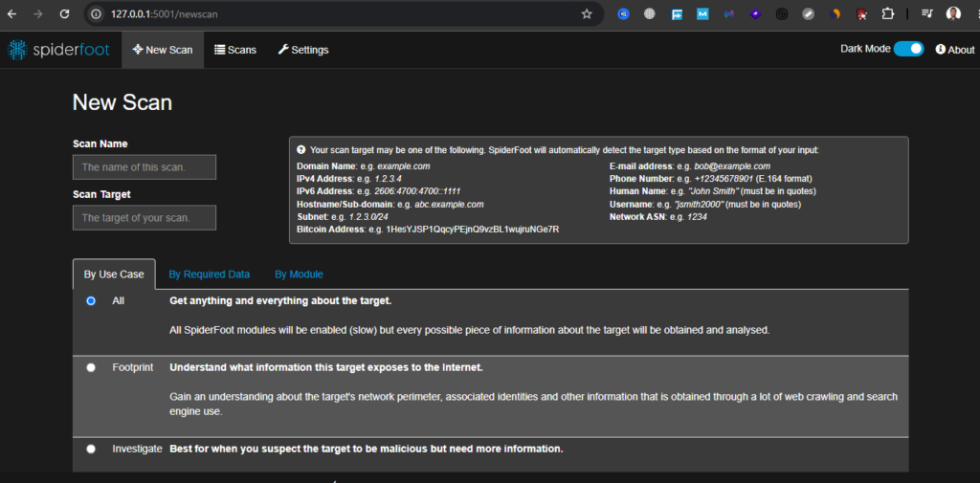Click the Scan Name input field
This screenshot has width=980, height=483.
pyautogui.click(x=145, y=167)
